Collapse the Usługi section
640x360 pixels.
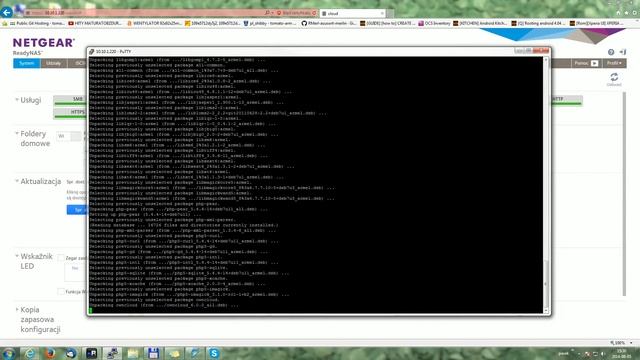coord(17,100)
